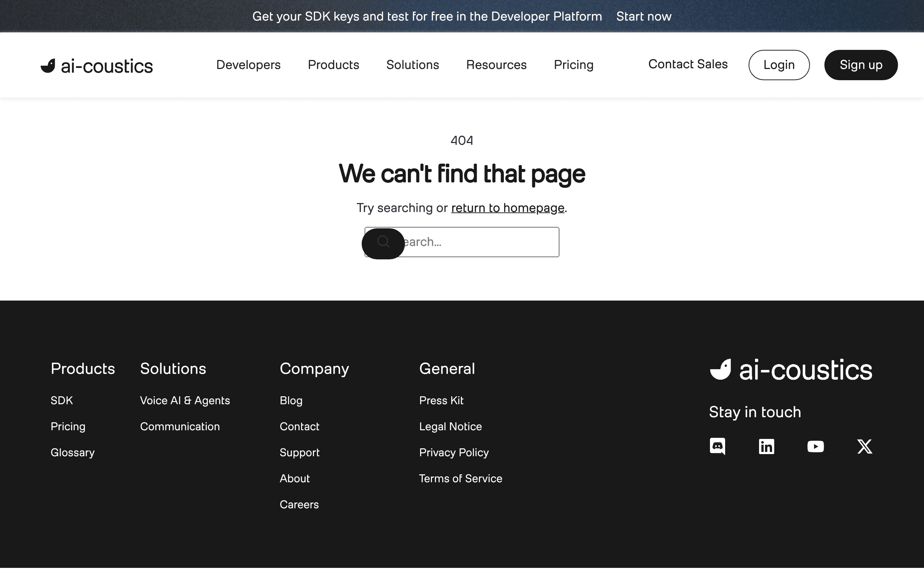The image size is (924, 578).
Task: Open SDK link in footer Products
Action: point(62,400)
